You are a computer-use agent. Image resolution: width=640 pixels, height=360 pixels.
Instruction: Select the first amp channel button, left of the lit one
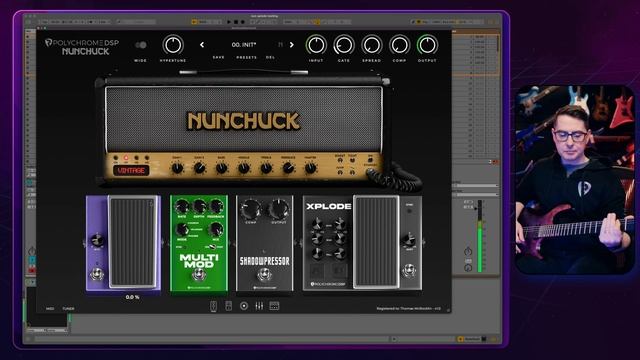point(116,158)
